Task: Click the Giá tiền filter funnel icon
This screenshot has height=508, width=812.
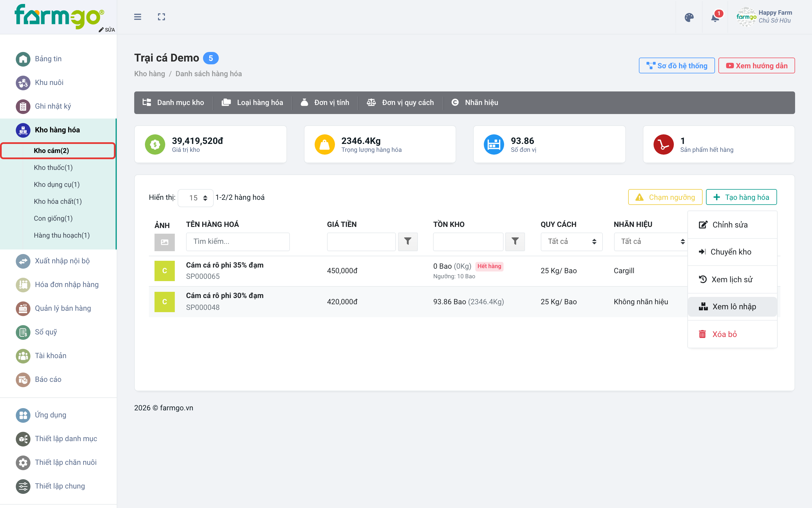Action: tap(408, 242)
